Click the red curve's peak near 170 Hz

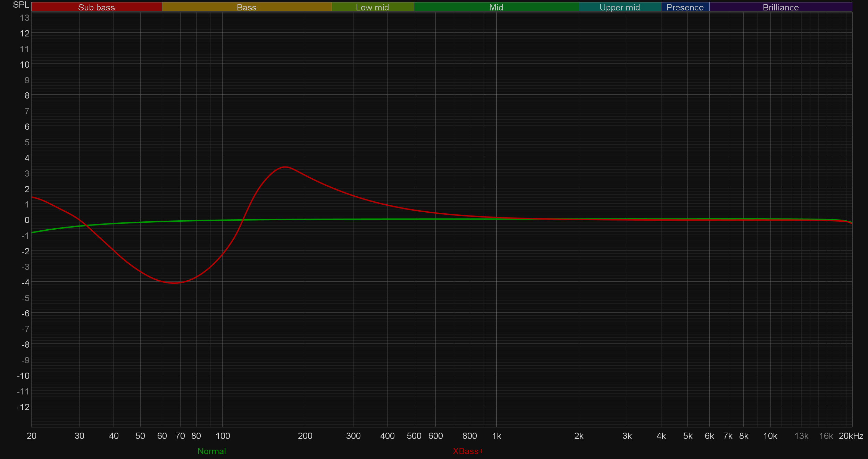pyautogui.click(x=285, y=167)
